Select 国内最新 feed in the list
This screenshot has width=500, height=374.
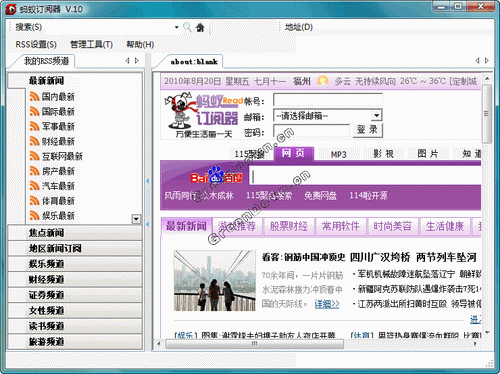[x=58, y=97]
